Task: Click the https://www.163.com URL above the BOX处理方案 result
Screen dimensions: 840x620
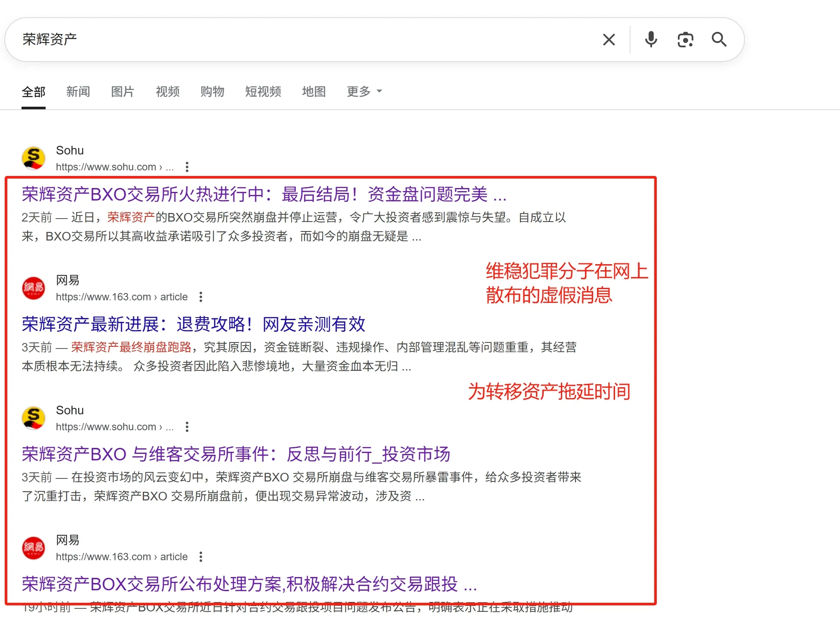Action: point(122,557)
